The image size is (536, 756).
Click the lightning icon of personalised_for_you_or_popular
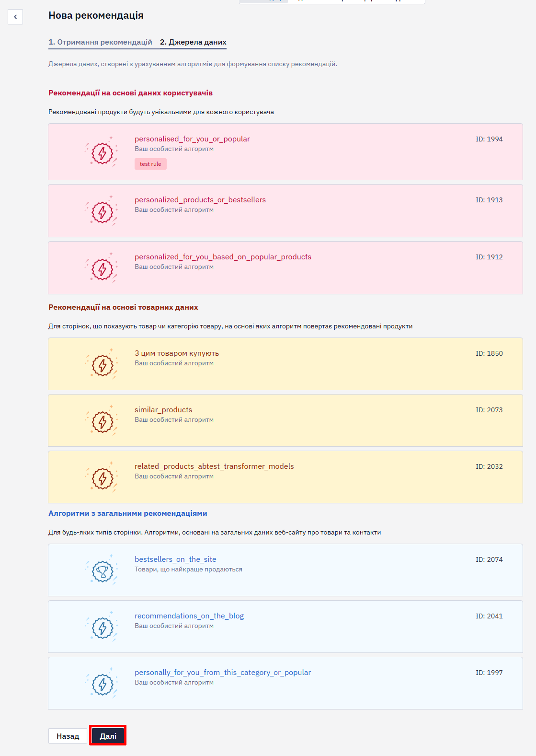pyautogui.click(x=102, y=152)
